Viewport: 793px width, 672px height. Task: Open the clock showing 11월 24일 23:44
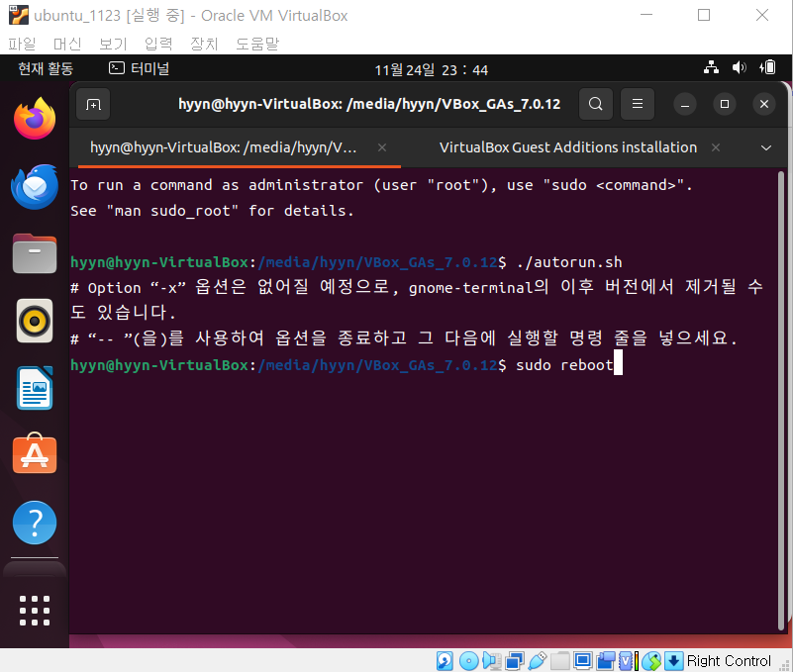pos(431,70)
